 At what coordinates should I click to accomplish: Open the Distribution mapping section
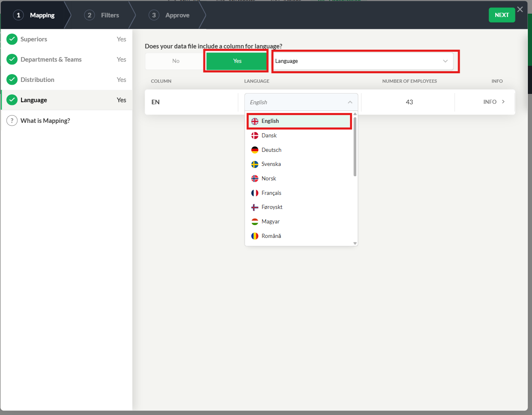tap(67, 79)
